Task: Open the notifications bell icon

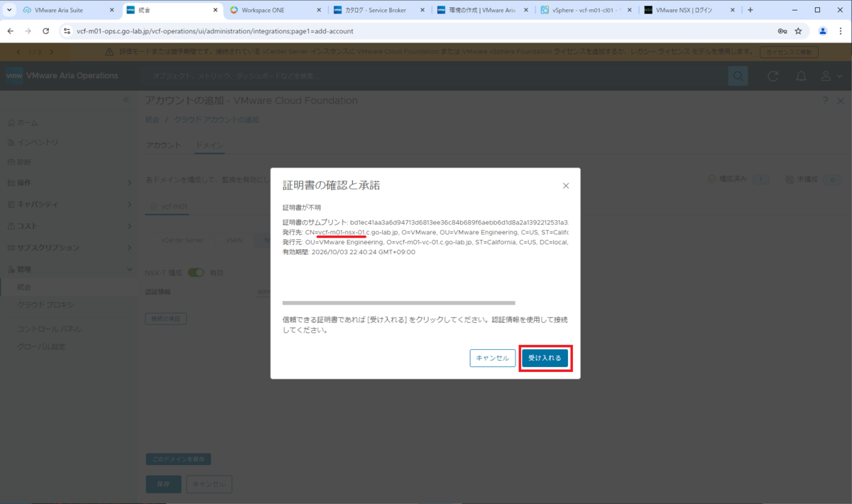Action: [x=801, y=76]
